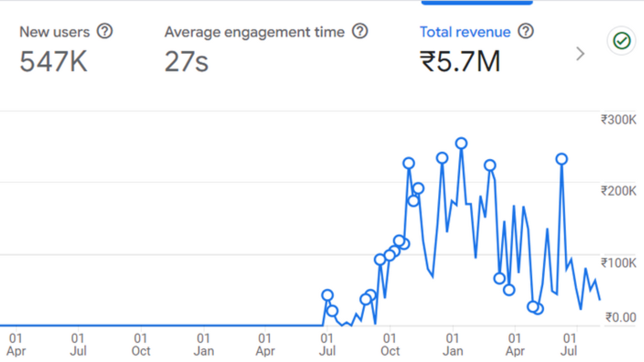Click the ₹100K y-axis label

pyautogui.click(x=618, y=263)
